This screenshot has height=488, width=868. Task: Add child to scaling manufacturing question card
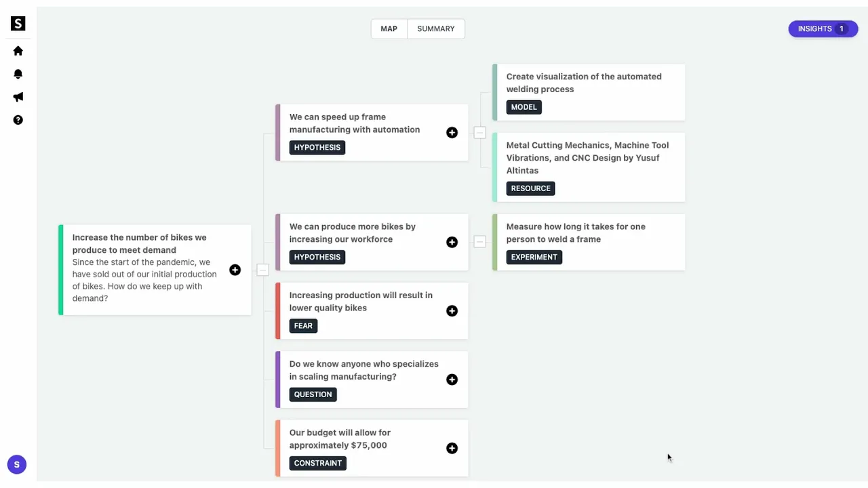(x=452, y=380)
